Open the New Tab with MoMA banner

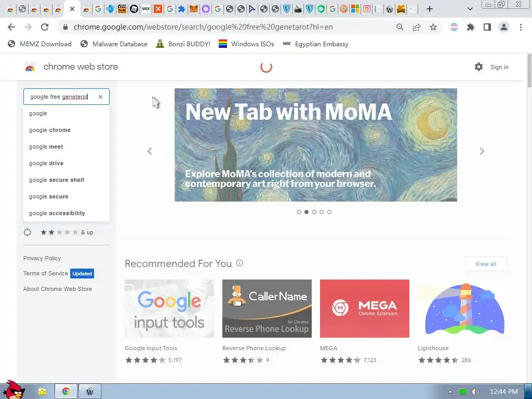tap(315, 145)
